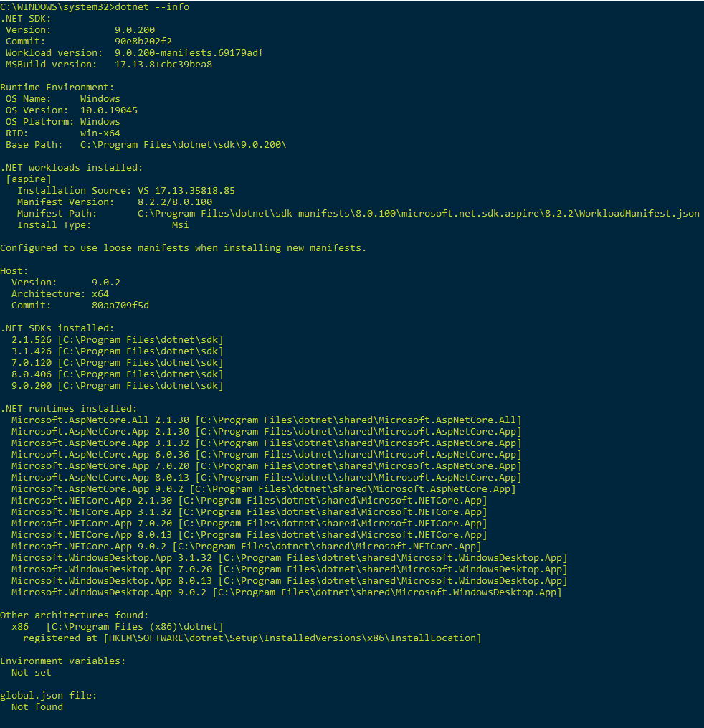Click the Base Path sdk\9.0.200 value
This screenshot has width=704, height=728.
pyautogui.click(x=184, y=145)
